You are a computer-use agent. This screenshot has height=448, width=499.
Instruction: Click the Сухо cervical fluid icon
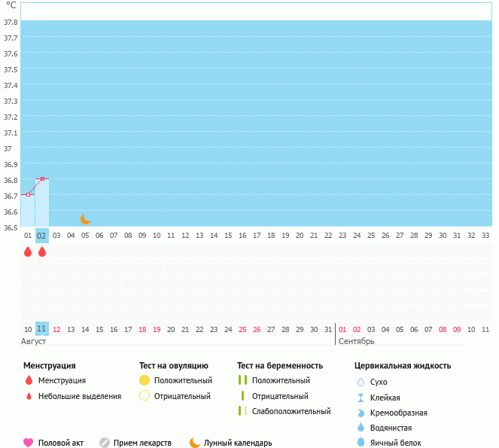361,382
